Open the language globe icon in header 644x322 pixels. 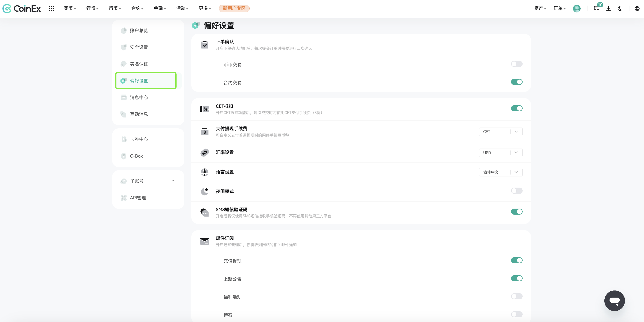637,9
